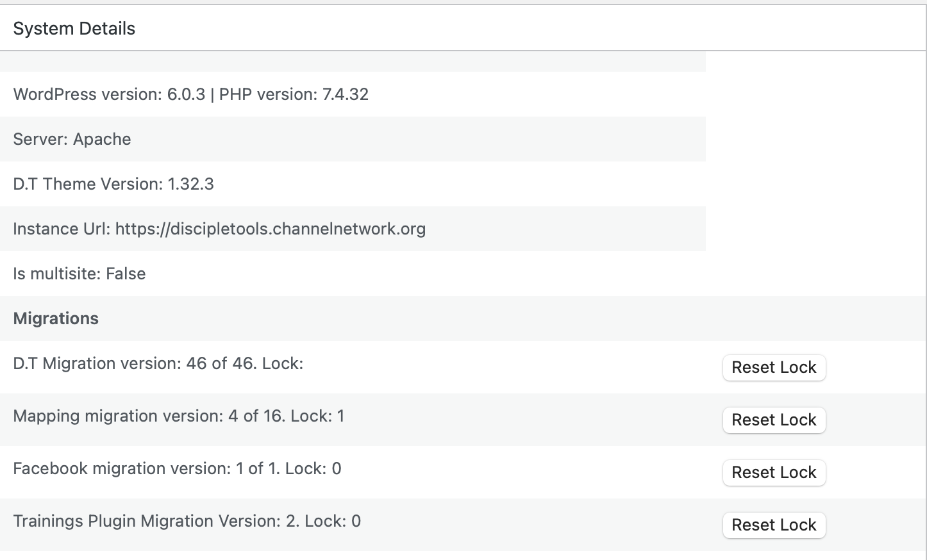
Task: Click Reset Lock for Facebook migration
Action: tap(774, 473)
